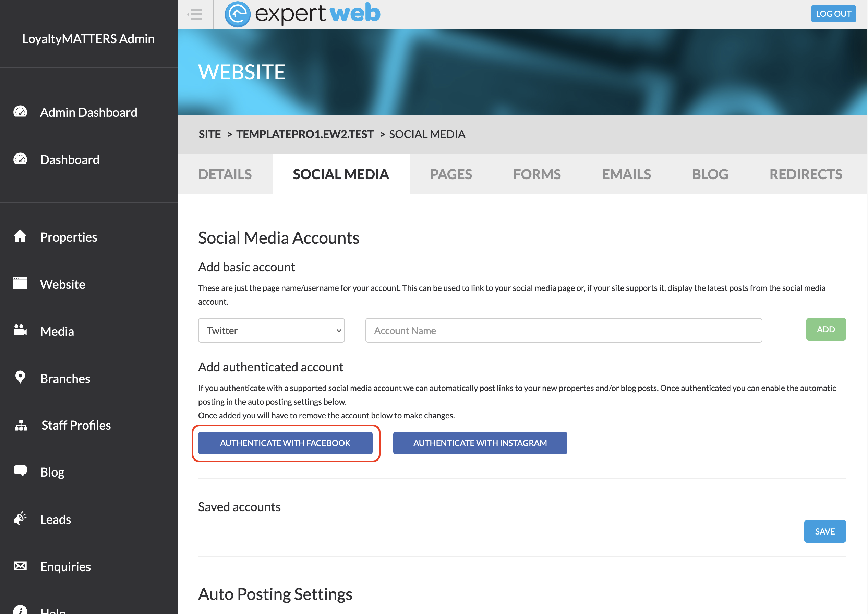This screenshot has width=868, height=614.
Task: Click the Leads megaphone icon
Action: point(20,519)
